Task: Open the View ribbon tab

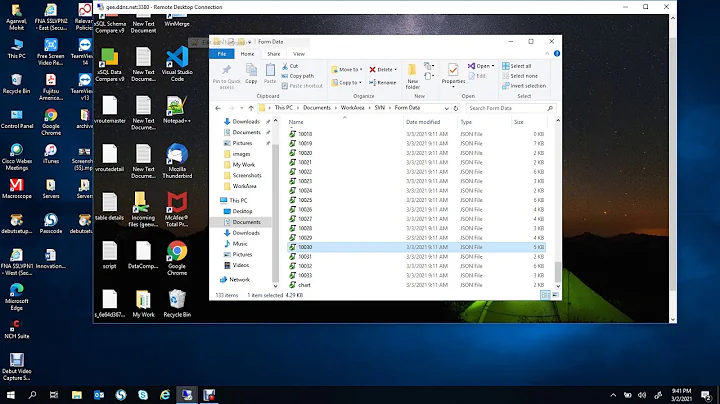Action: [x=298, y=54]
